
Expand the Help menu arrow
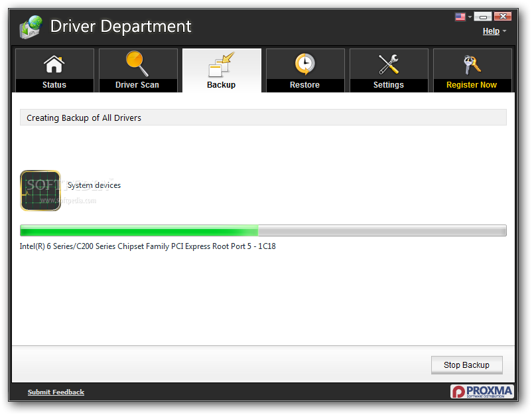[x=505, y=31]
